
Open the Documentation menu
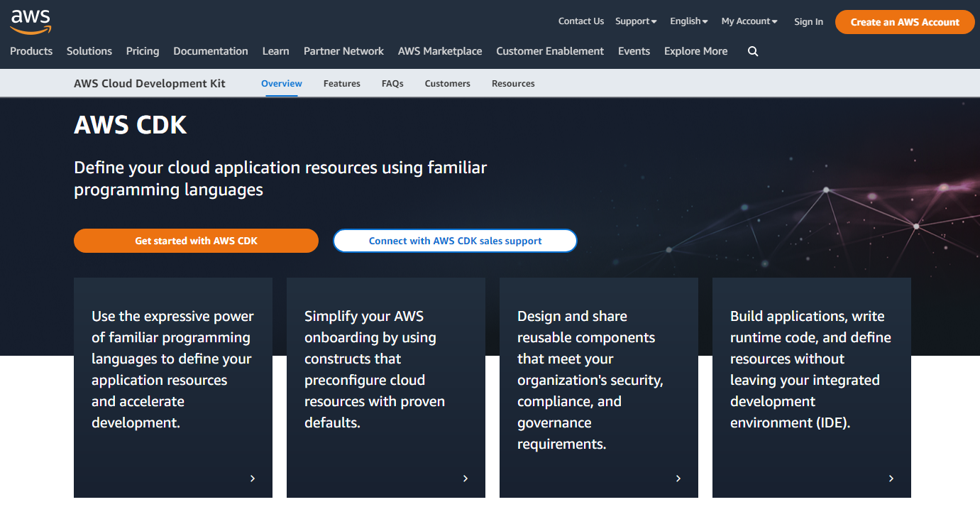tap(210, 51)
